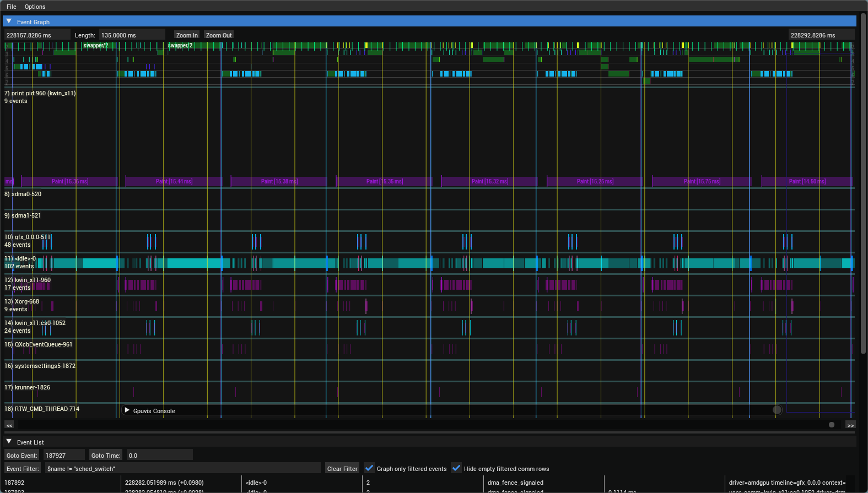Click the Zoom In button

click(187, 35)
